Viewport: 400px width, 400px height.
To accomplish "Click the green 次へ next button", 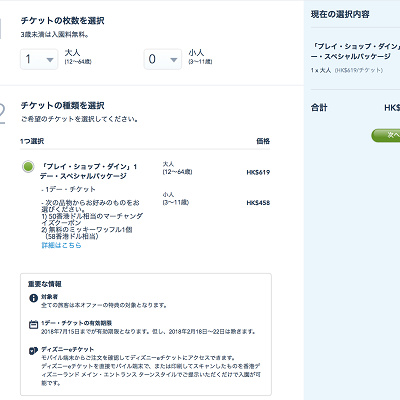I will (x=386, y=135).
